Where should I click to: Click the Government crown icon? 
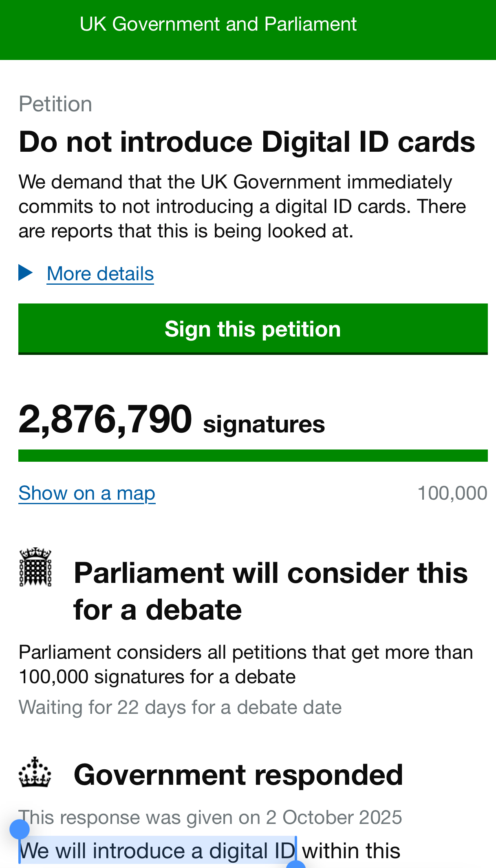point(35,772)
